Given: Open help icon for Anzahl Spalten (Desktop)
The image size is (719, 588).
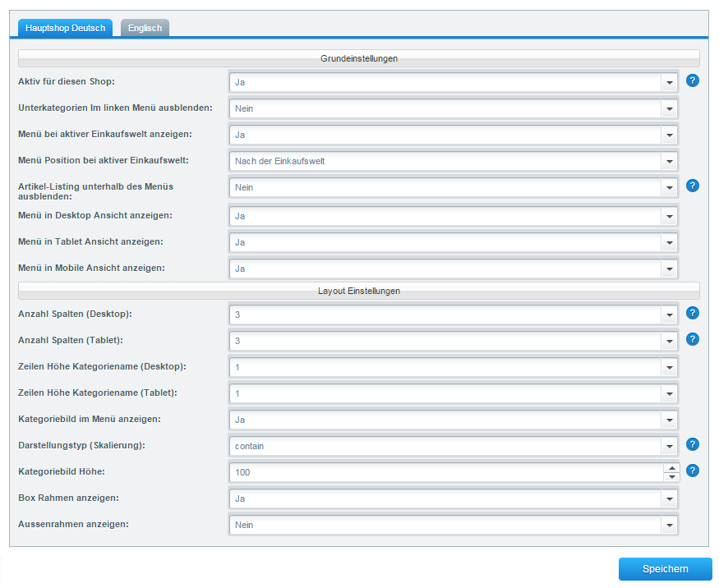Looking at the screenshot, I should 693,313.
